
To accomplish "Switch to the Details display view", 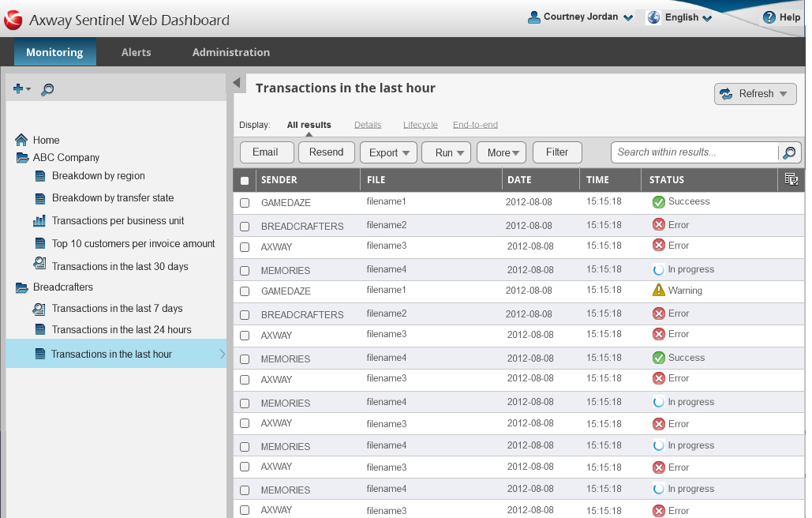I will pyautogui.click(x=368, y=125).
